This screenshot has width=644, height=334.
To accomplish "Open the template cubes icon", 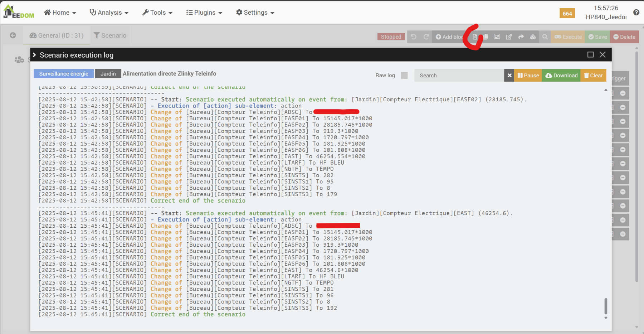I will coord(533,37).
